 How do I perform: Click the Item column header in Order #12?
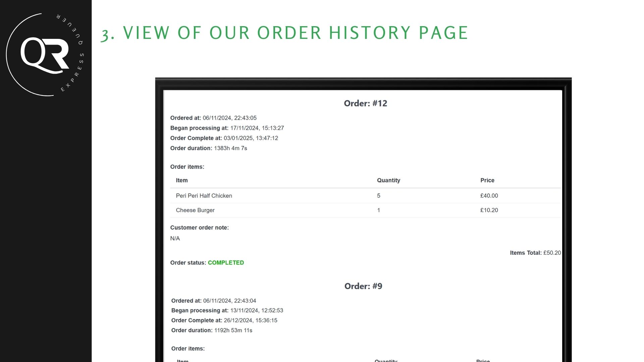pos(182,180)
